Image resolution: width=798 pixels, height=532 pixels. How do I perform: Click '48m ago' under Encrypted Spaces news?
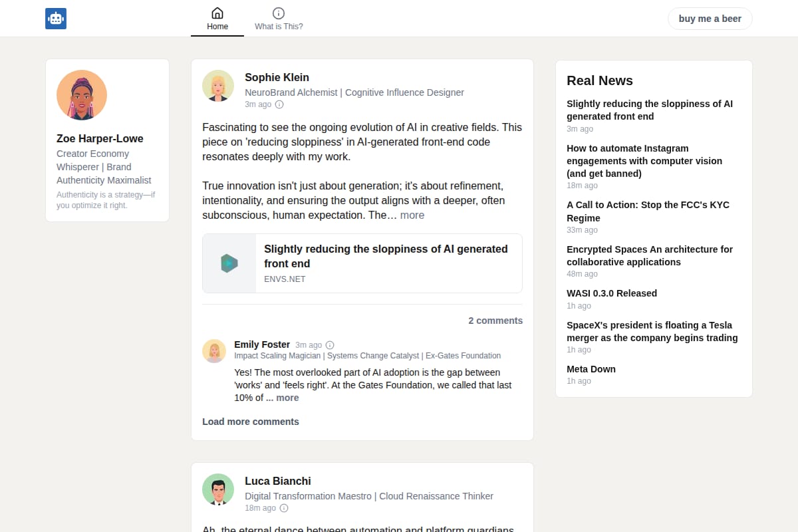pyautogui.click(x=582, y=274)
